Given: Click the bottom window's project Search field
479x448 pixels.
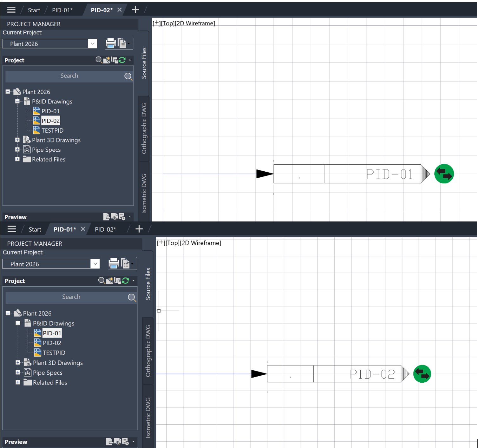Looking at the screenshot, I should pyautogui.click(x=71, y=297).
